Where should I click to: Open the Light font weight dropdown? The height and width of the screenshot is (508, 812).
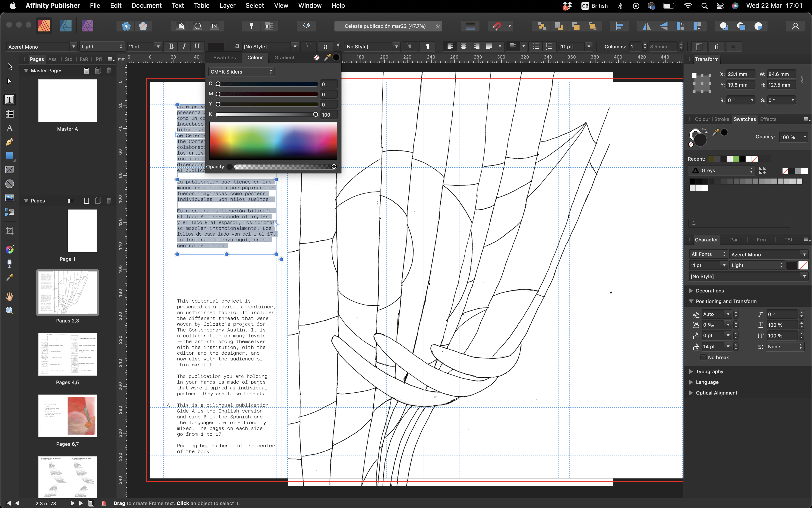click(x=102, y=47)
